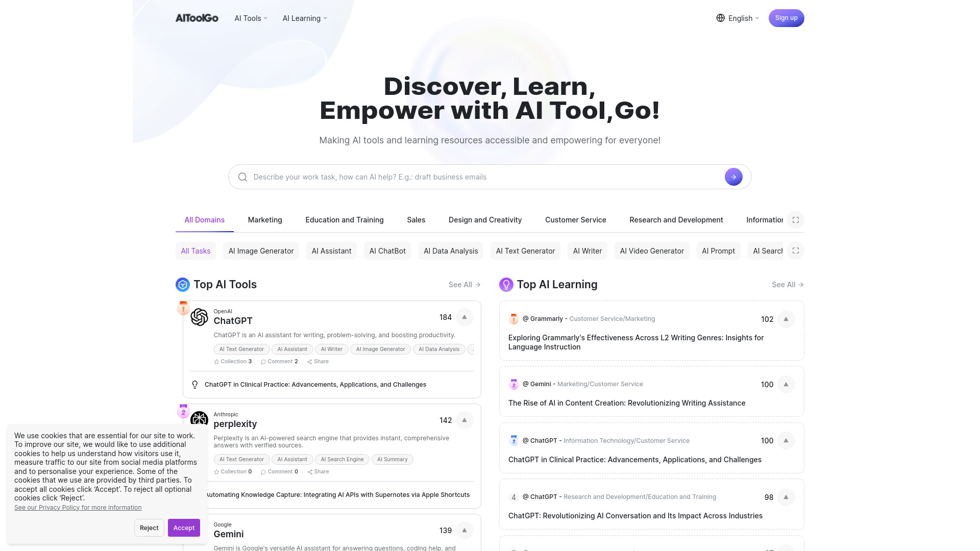The height and width of the screenshot is (551, 980).
Task: Click the AI Image Generator filter icon
Action: 261,251
